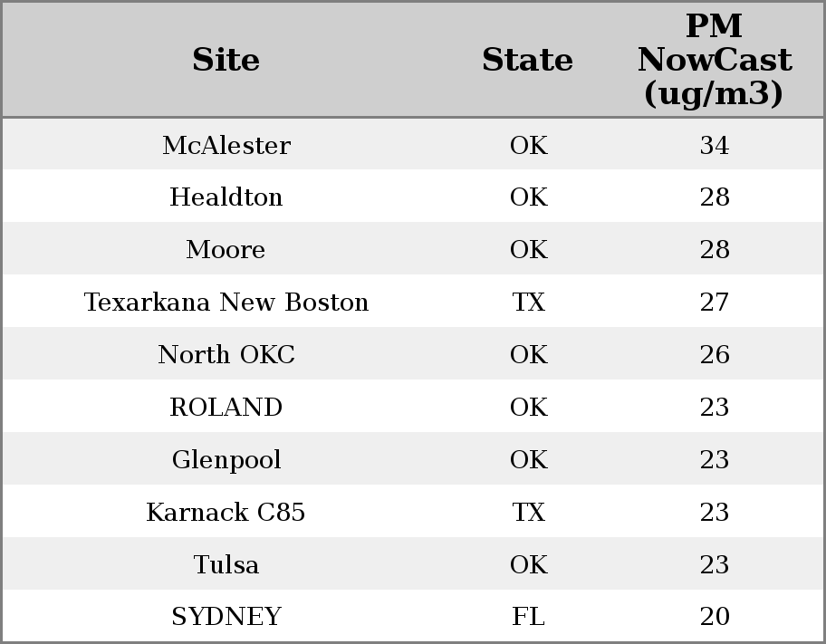Click the Site column header
The height and width of the screenshot is (644, 826).
click(226, 60)
